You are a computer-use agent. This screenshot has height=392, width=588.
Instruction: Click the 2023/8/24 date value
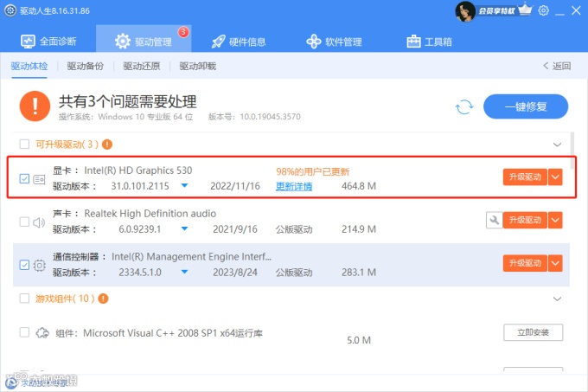[x=235, y=273]
